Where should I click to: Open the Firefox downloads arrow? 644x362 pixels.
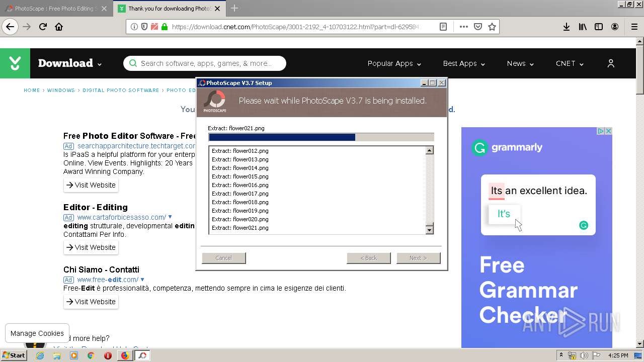click(x=567, y=27)
